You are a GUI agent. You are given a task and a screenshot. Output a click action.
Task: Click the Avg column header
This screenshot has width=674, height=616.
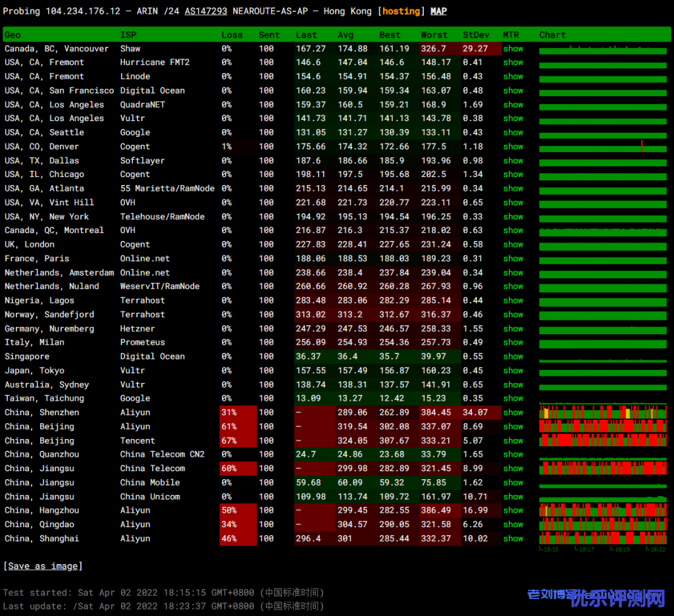pyautogui.click(x=346, y=35)
